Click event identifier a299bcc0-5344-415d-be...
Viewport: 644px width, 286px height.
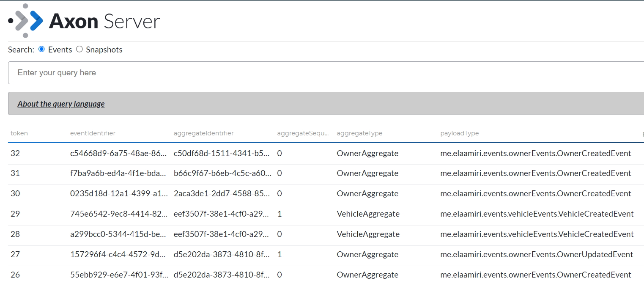pos(118,234)
